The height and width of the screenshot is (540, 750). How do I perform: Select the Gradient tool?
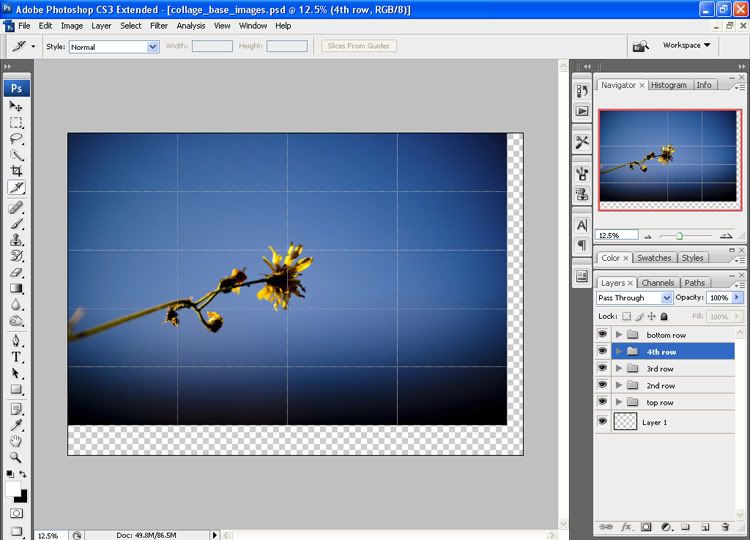(16, 288)
